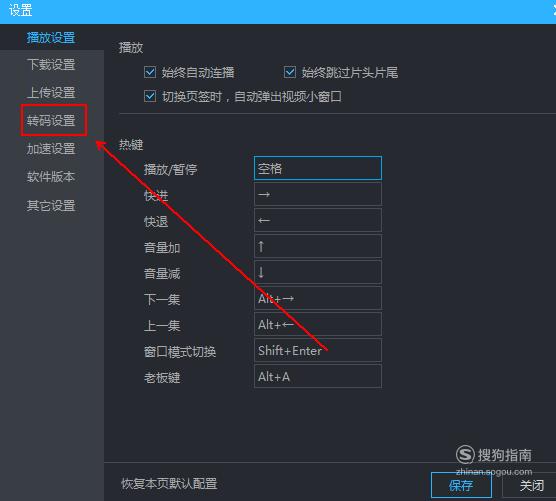Image resolution: width=556 pixels, height=501 pixels.
Task: Select the 快退 hotkey input box
Action: tap(318, 220)
